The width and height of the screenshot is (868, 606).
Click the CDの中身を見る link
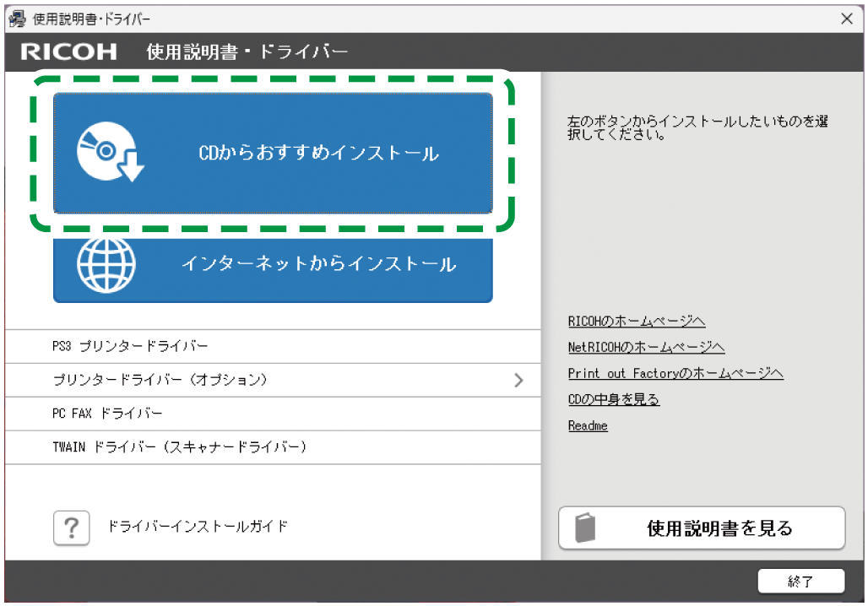pos(615,399)
